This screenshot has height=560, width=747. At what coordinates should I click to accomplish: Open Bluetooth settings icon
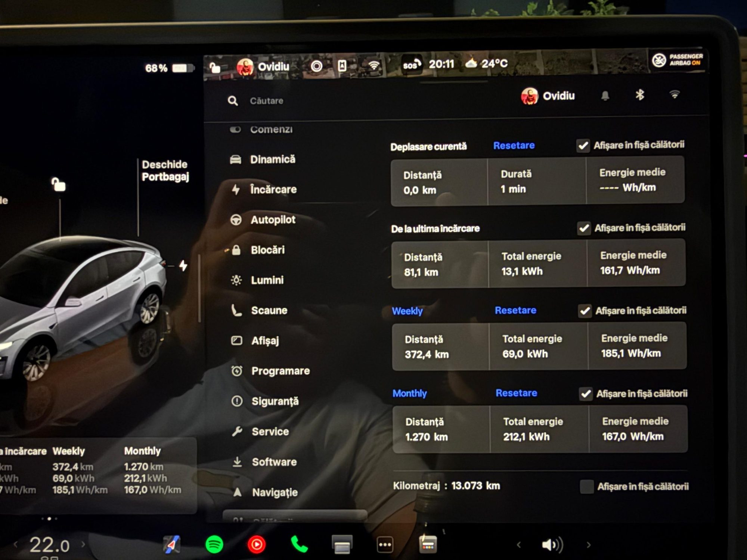coord(640,95)
